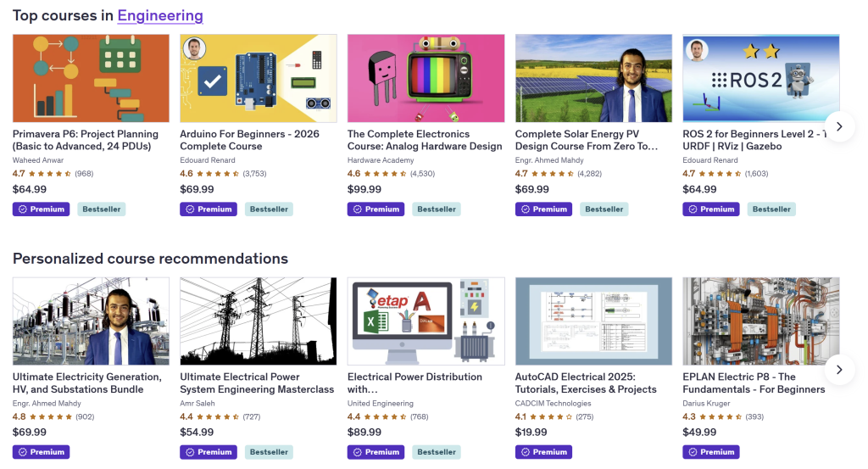868x469 pixels.
Task: Open AutoCAD Electrical 2025 Tutorials course title
Action: click(586, 382)
